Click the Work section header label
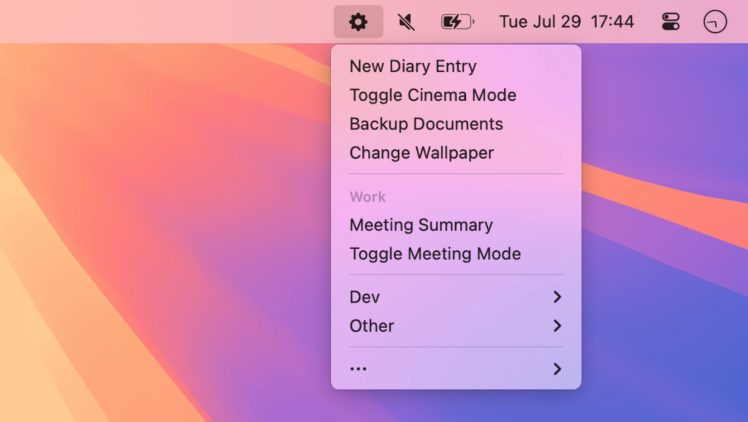 (367, 197)
